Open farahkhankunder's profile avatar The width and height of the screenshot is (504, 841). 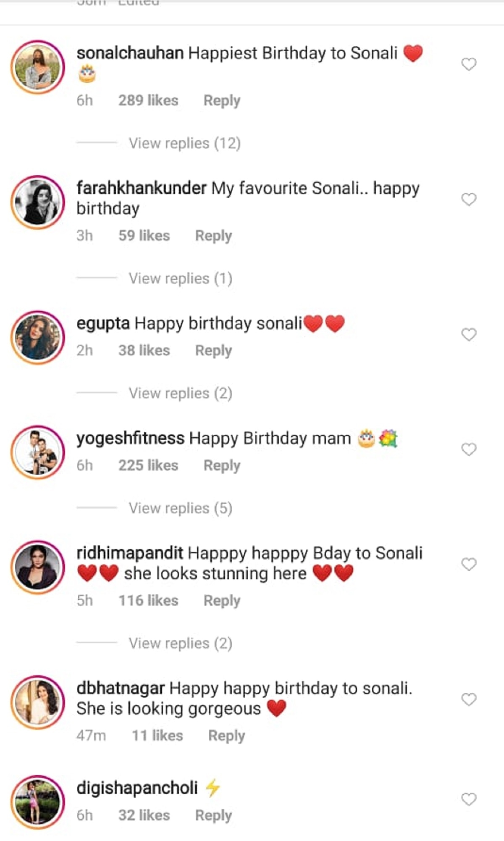pyautogui.click(x=38, y=202)
